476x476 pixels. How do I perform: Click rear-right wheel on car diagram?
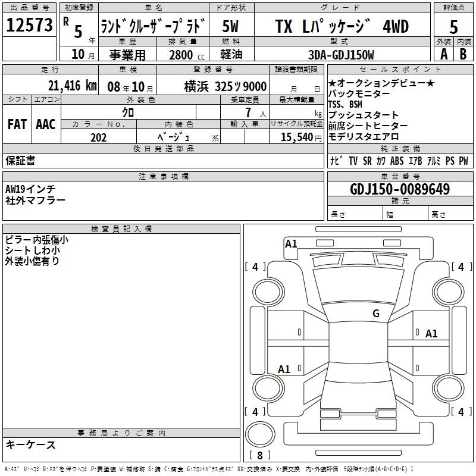tap(448, 388)
